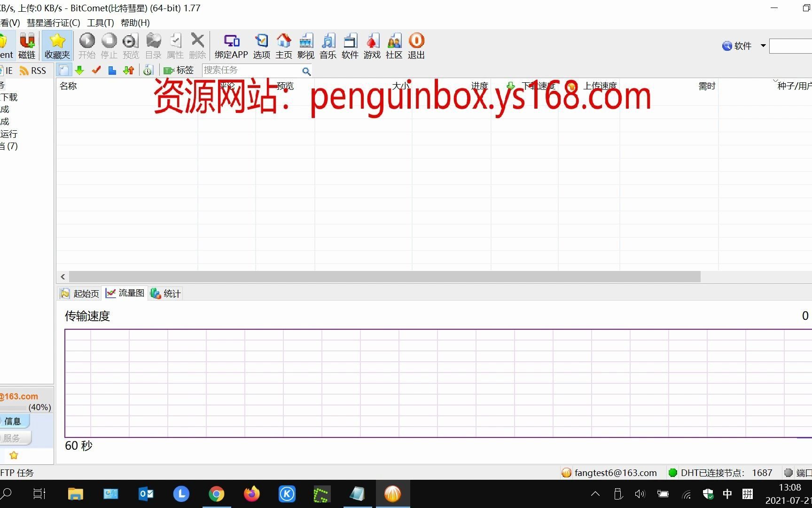Screen dimensions: 812x508
Task: Sort by 上传速度 column header
Action: click(600, 86)
